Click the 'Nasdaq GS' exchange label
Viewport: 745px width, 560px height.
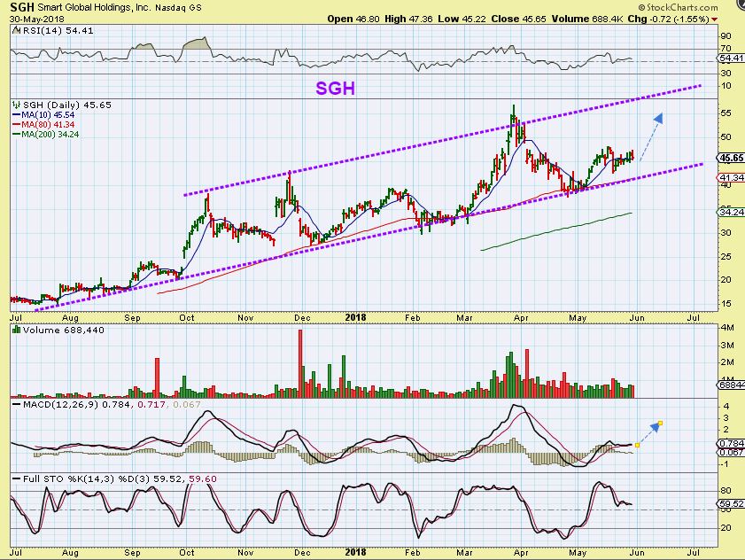[x=178, y=8]
